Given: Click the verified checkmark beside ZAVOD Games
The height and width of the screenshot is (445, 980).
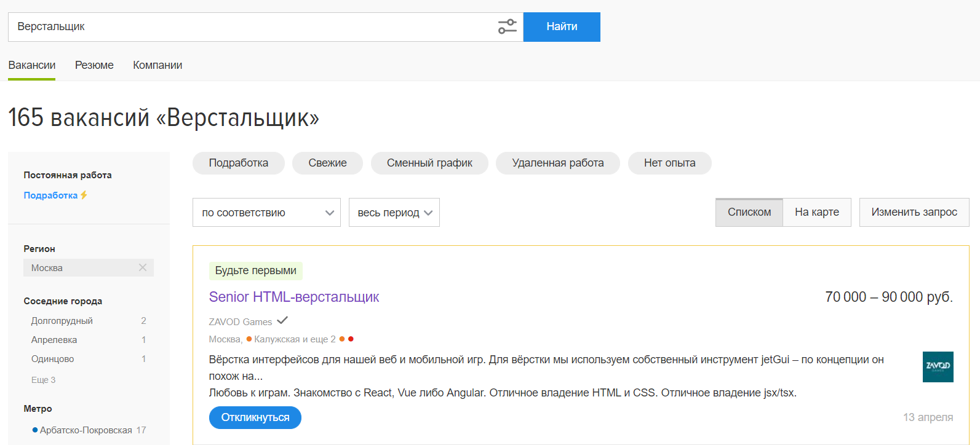Looking at the screenshot, I should pos(282,320).
